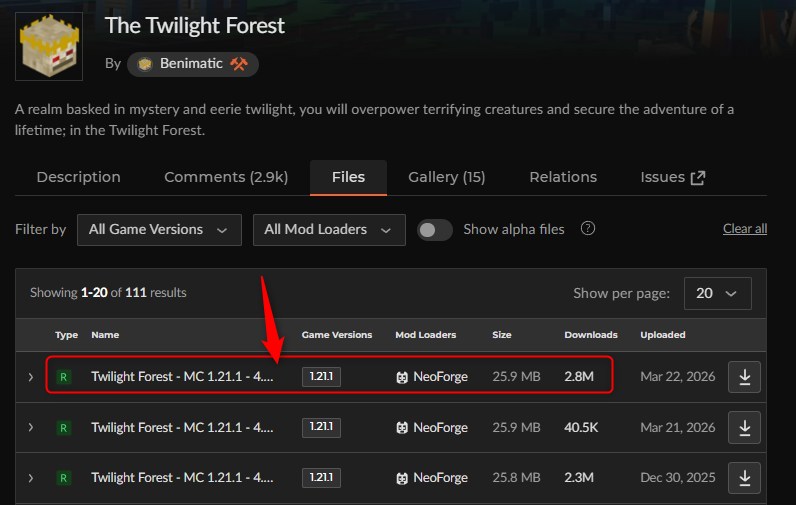796x505 pixels.
Task: Click the 25.8 MB size value
Action: click(516, 478)
